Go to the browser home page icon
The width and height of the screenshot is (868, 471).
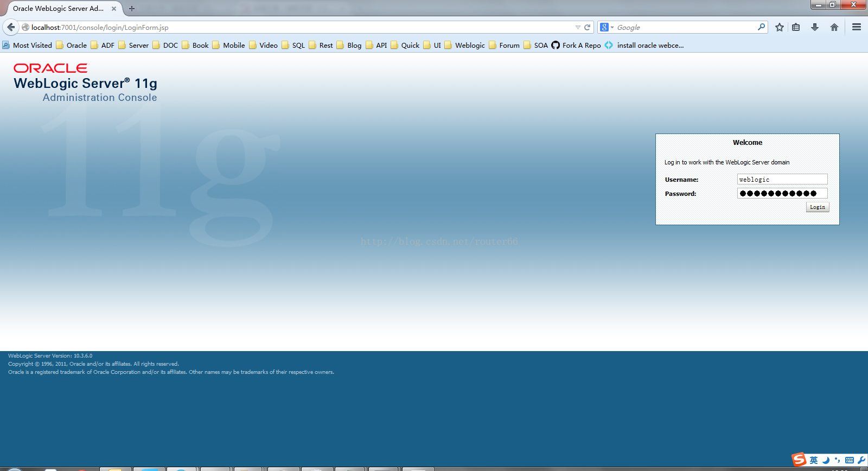[x=834, y=27]
